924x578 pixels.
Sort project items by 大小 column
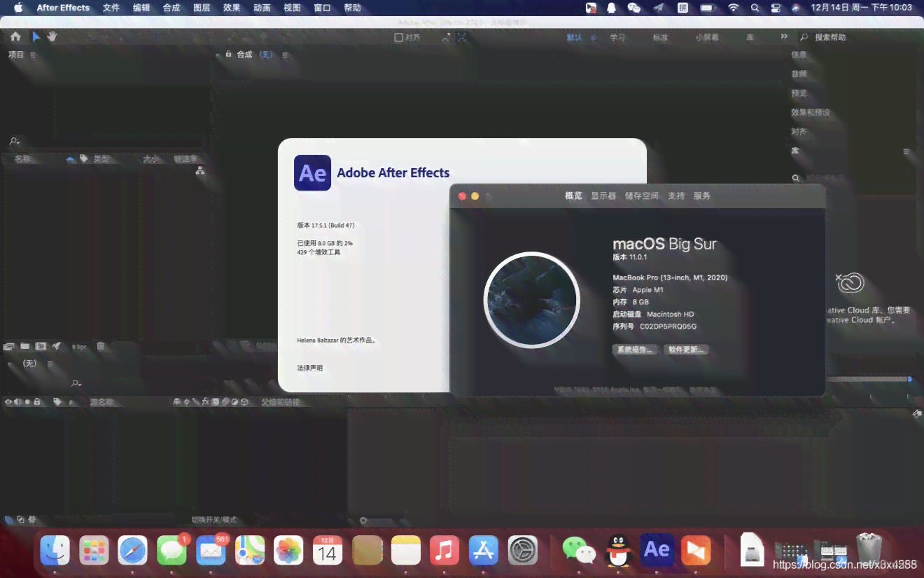tap(150, 159)
